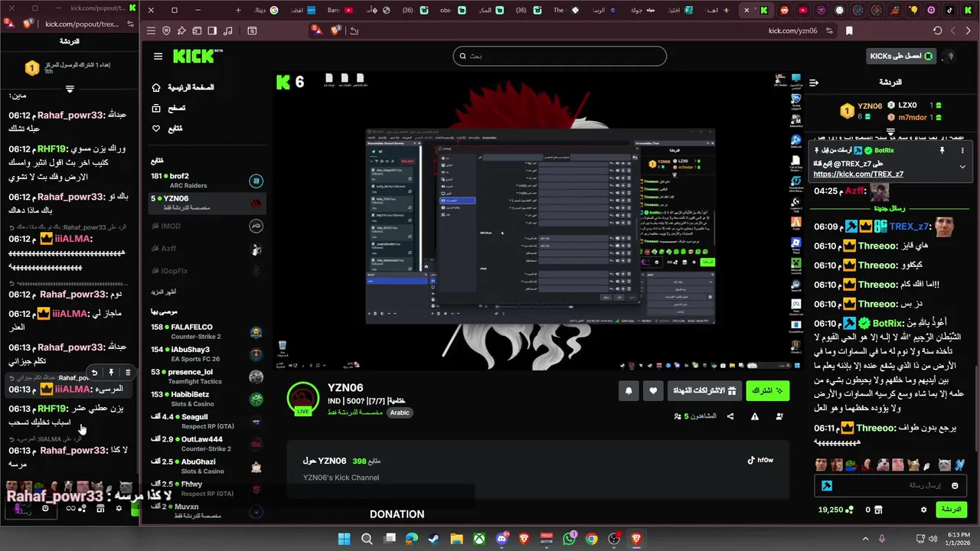Click the chat message input (إرسال رسالة)
980x551 pixels.
(889, 485)
